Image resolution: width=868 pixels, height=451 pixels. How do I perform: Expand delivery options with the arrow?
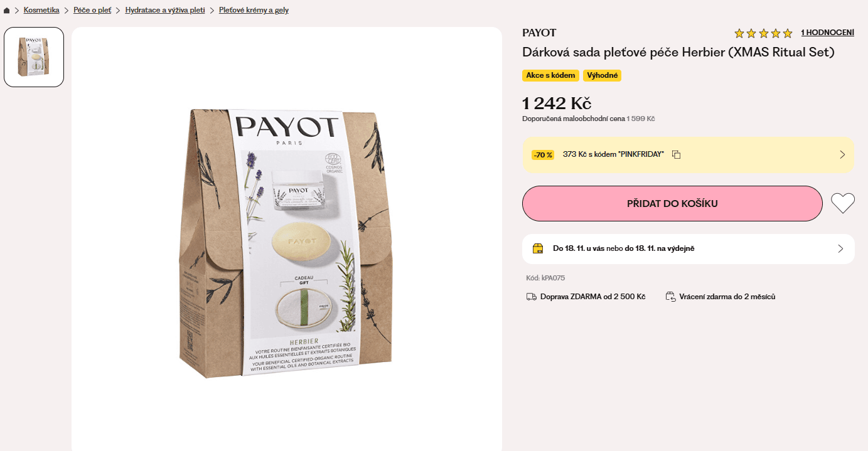(x=842, y=248)
